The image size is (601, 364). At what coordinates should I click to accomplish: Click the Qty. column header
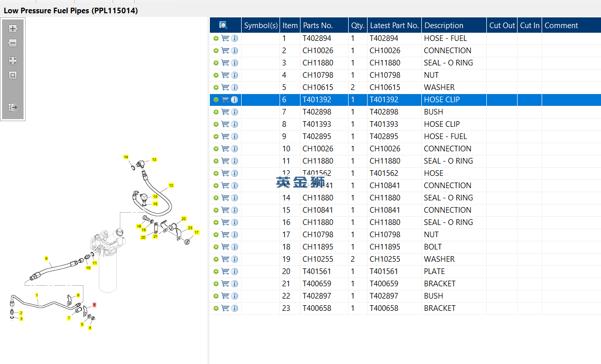click(x=358, y=25)
